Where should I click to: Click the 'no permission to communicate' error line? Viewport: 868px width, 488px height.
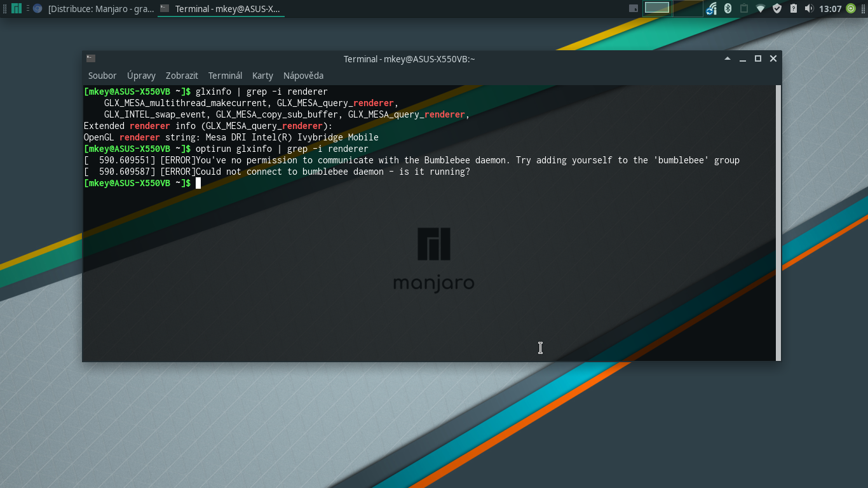pyautogui.click(x=412, y=160)
